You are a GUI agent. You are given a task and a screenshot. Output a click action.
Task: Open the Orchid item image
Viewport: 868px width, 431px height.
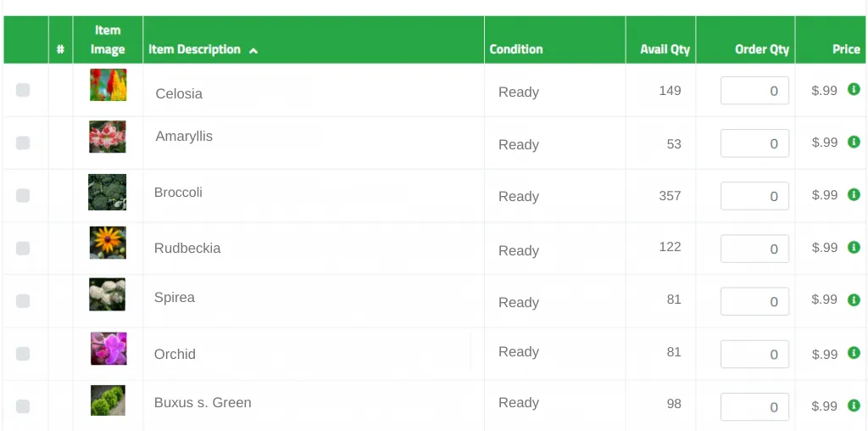[x=108, y=349]
